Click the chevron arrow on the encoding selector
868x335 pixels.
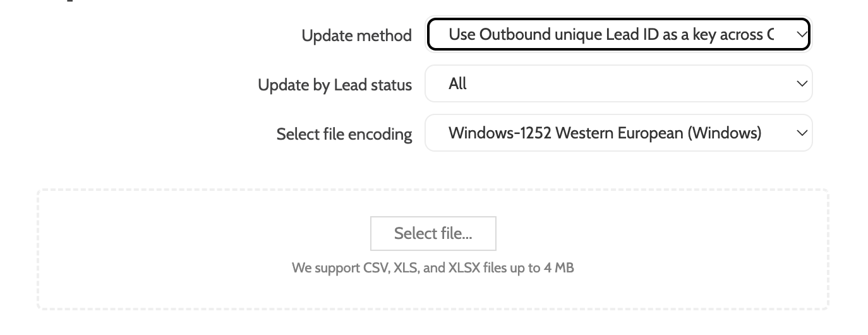[802, 133]
